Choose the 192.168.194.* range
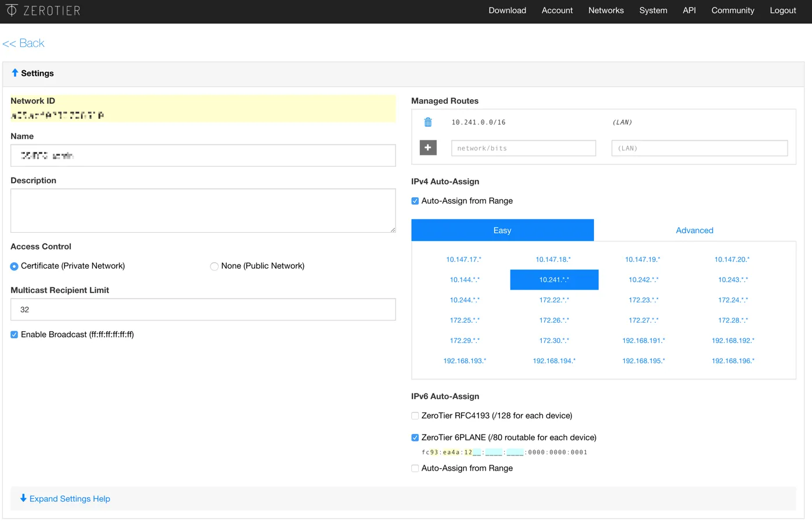The width and height of the screenshot is (812, 521). tap(554, 361)
